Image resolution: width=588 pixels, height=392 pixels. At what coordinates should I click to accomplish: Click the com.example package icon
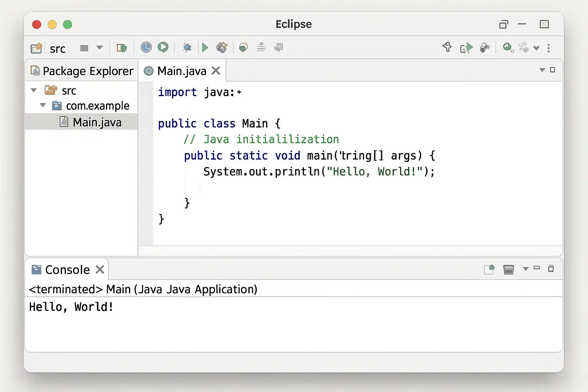coord(57,105)
